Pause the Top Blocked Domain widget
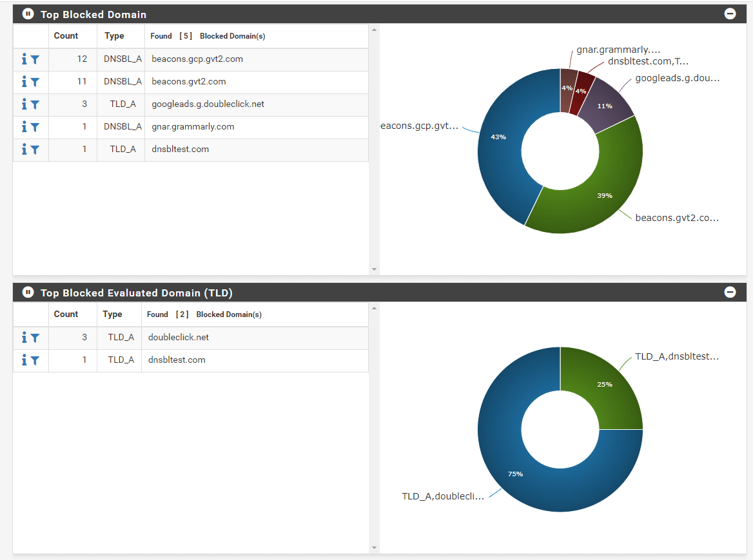Viewport: 753px width, 560px height. (28, 14)
